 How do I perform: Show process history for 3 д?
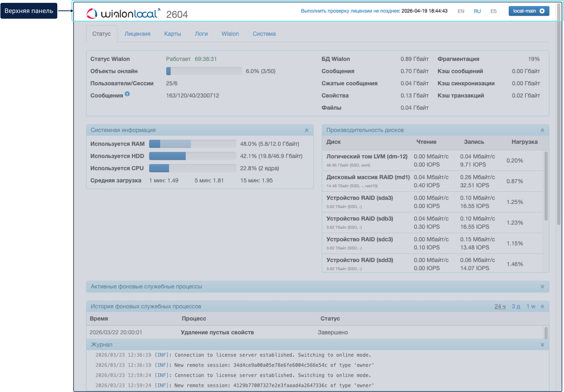tap(516, 307)
